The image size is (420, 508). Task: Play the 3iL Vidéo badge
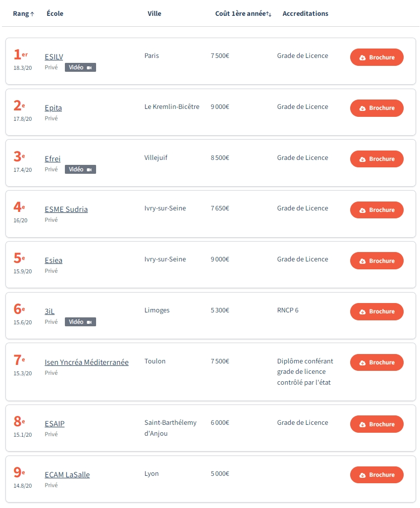(80, 322)
